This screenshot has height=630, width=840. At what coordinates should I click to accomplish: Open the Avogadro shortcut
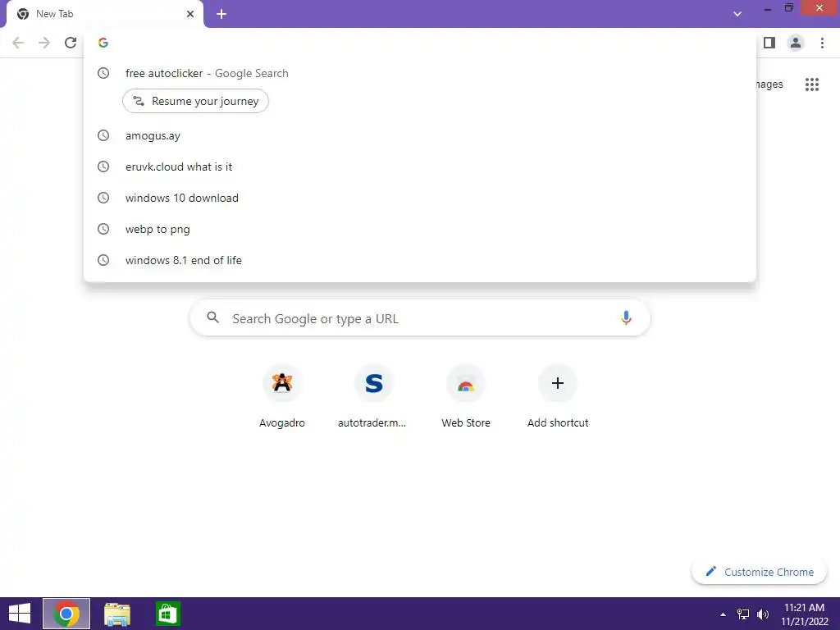282,397
